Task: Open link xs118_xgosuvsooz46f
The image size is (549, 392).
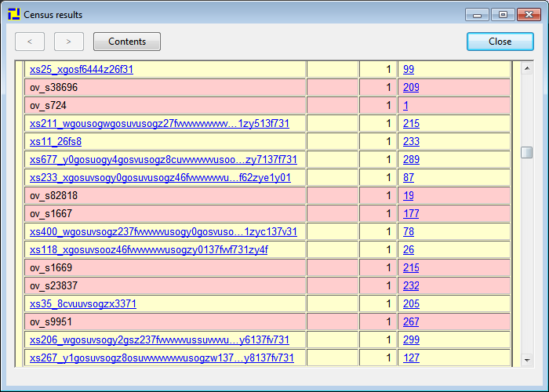Action: click(x=149, y=249)
